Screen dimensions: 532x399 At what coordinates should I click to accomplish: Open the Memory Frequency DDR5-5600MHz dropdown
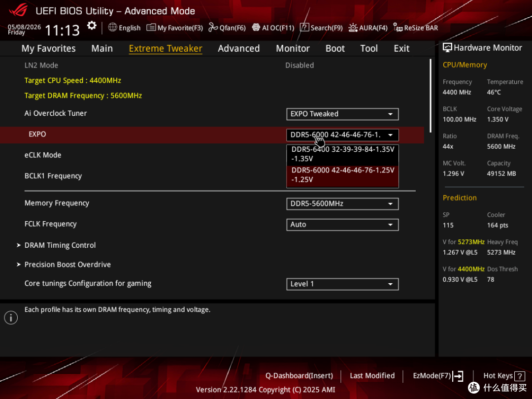coord(342,203)
